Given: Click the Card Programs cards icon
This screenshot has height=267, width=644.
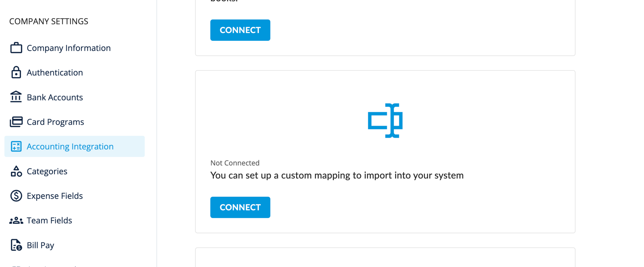Looking at the screenshot, I should pyautogui.click(x=16, y=122).
